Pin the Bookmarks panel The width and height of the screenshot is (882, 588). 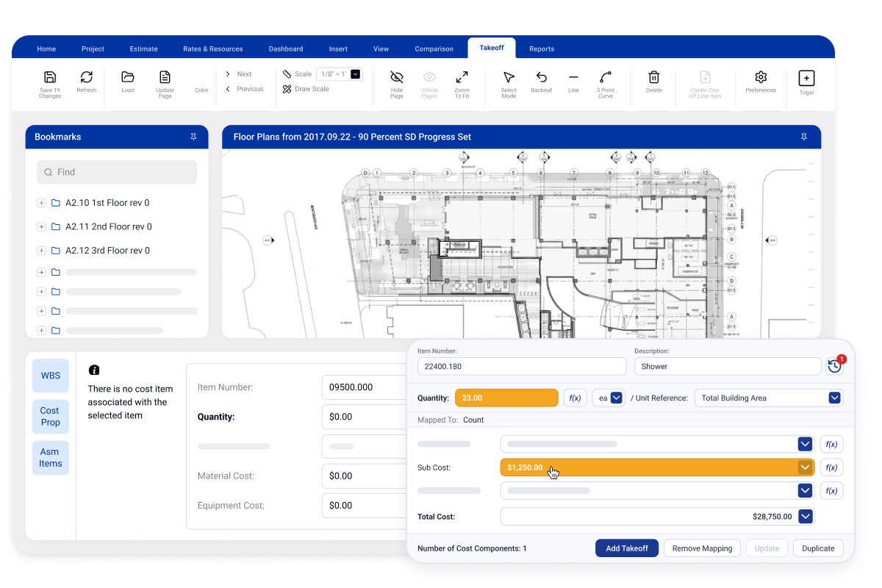click(x=193, y=137)
